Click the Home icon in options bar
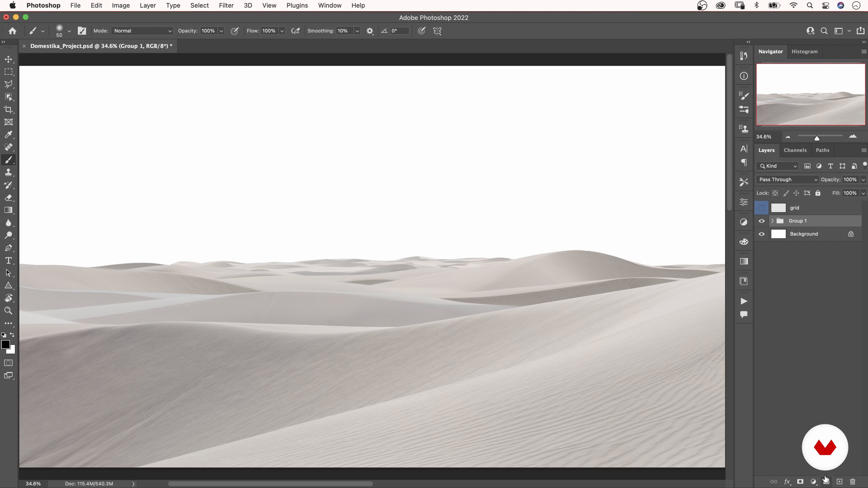 pyautogui.click(x=12, y=31)
